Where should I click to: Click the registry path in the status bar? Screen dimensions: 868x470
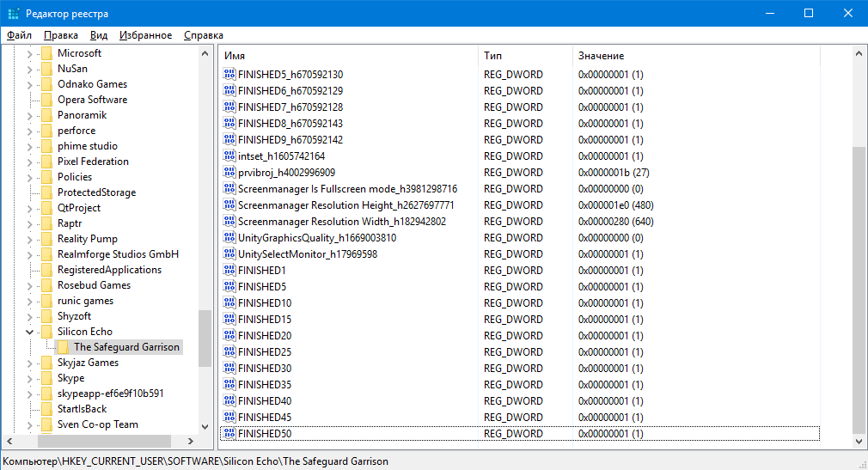(x=195, y=461)
